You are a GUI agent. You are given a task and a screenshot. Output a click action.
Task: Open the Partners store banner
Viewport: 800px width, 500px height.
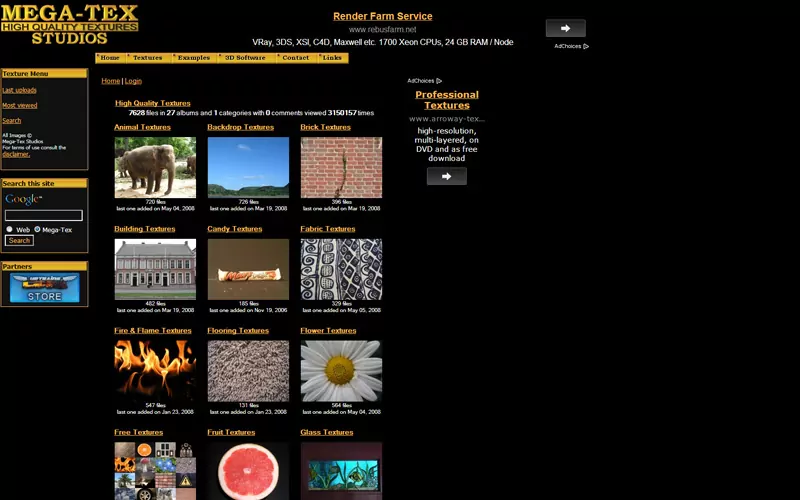[x=44, y=288]
